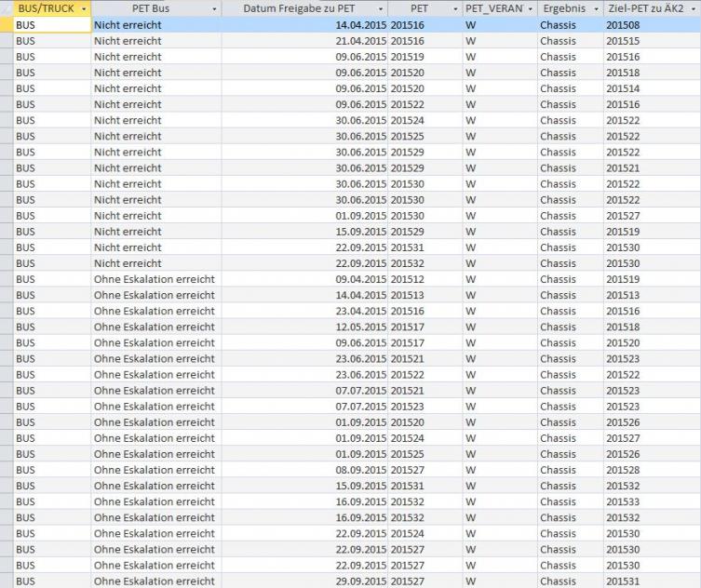The image size is (701, 588).
Task: Click Ohne Eskalation erreicht in the 29.09.2015 row
Action: (x=155, y=581)
